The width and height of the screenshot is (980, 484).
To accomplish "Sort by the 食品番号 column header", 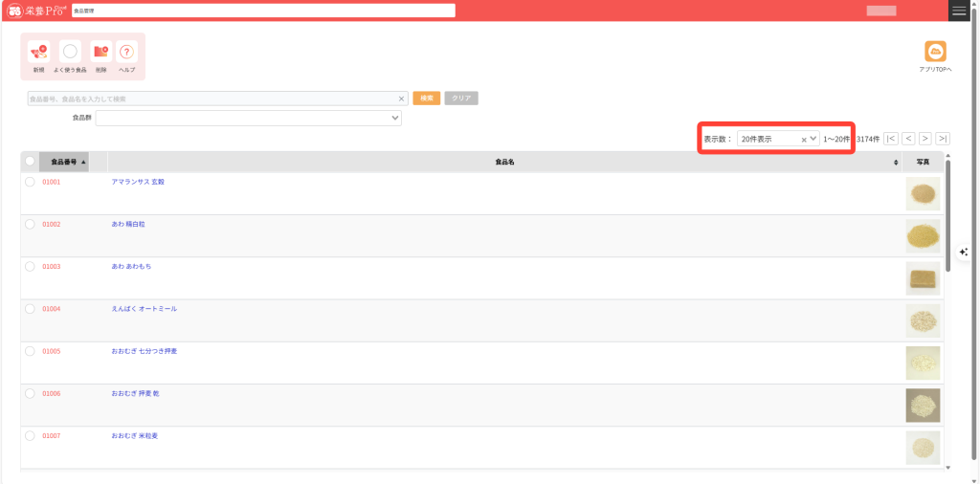I will point(64,162).
